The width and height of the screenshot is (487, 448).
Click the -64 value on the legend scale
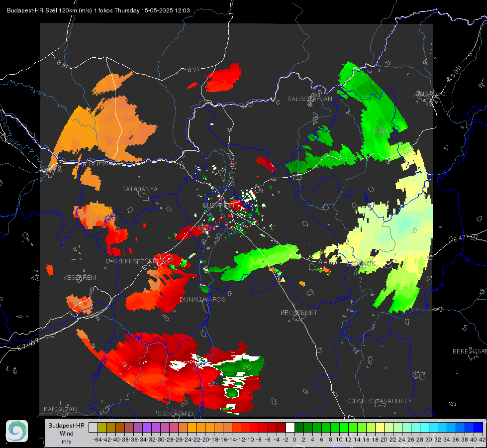tap(97, 440)
